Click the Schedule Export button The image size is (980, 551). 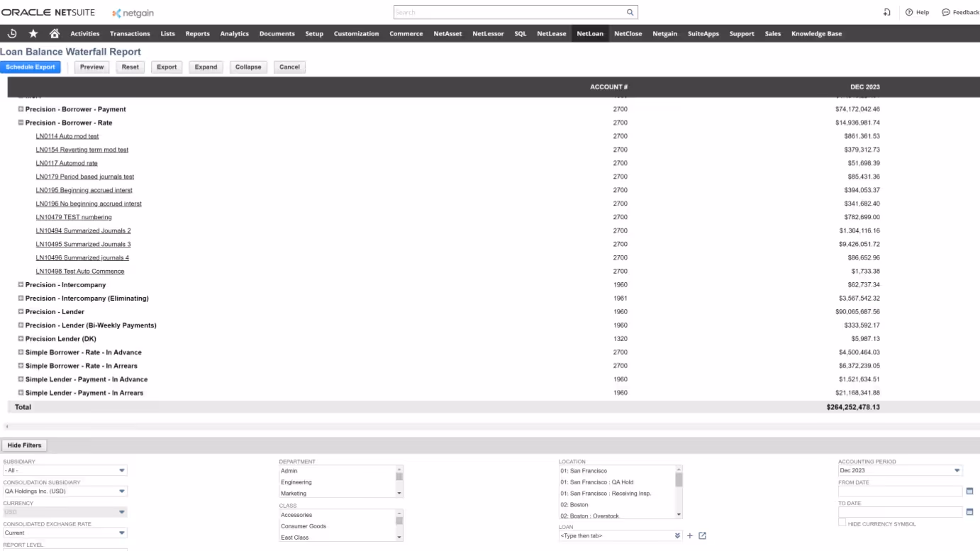pos(30,67)
